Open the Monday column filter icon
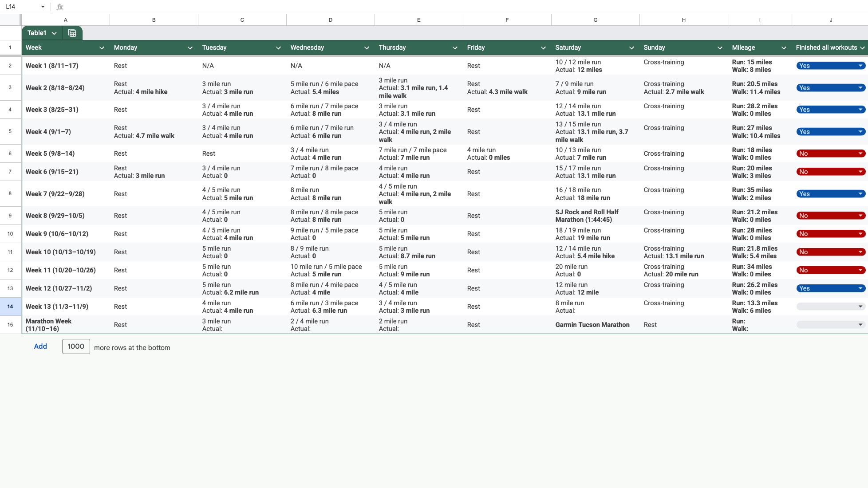Screen dimensions: 868x488 190,47
